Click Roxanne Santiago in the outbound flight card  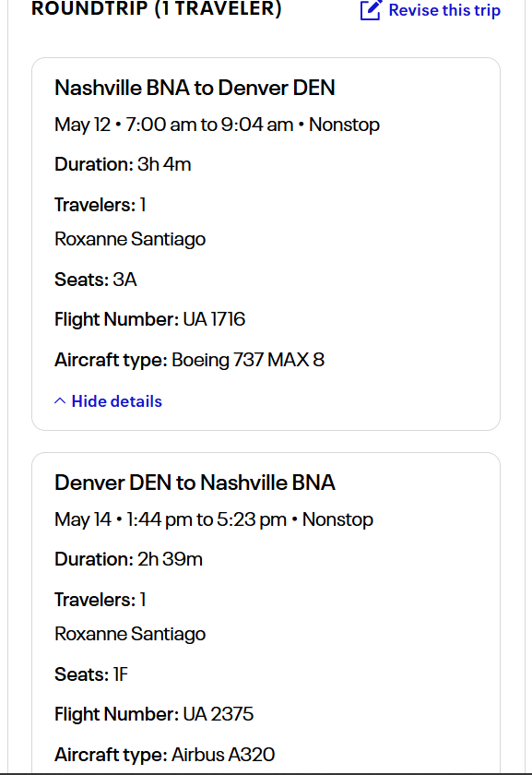(130, 239)
